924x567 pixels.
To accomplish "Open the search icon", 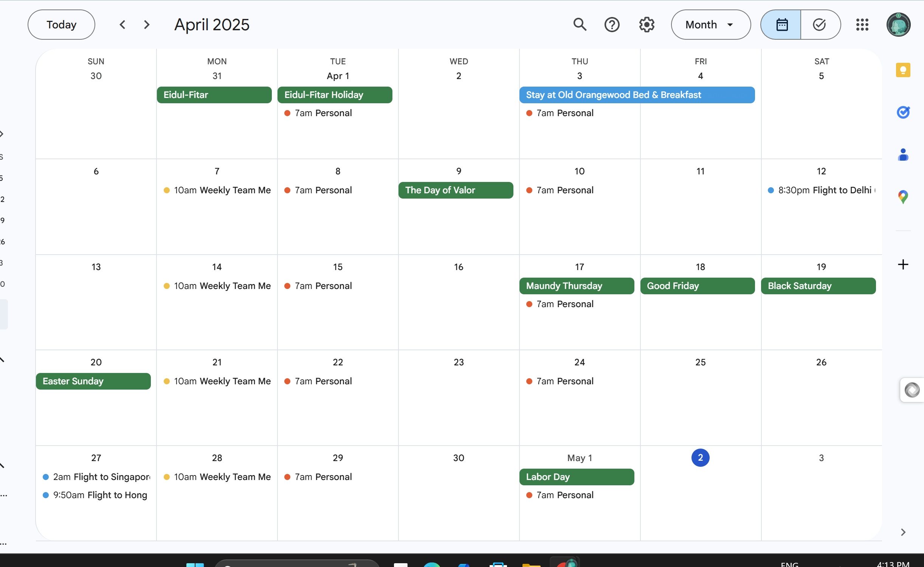I will [580, 25].
